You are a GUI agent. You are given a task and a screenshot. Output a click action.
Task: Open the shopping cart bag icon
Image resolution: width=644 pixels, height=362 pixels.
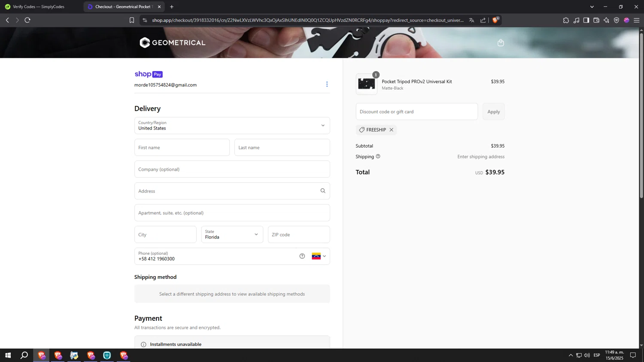pyautogui.click(x=501, y=42)
